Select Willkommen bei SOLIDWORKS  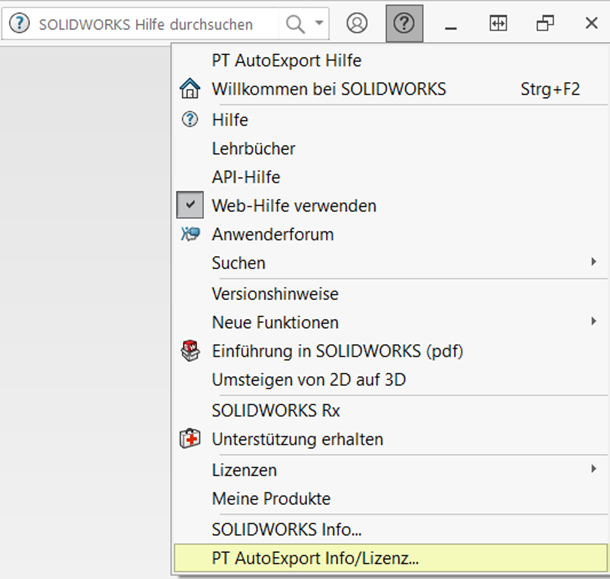(x=391, y=89)
